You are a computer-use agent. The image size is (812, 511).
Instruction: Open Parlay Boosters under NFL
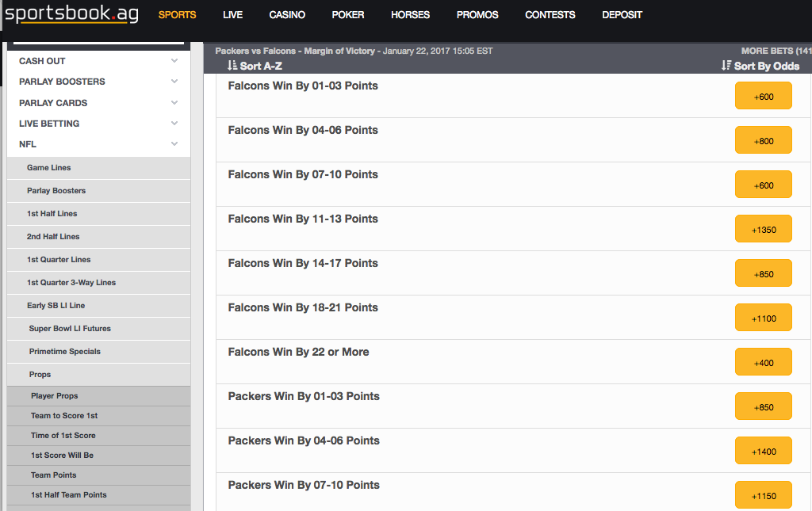pyautogui.click(x=98, y=190)
